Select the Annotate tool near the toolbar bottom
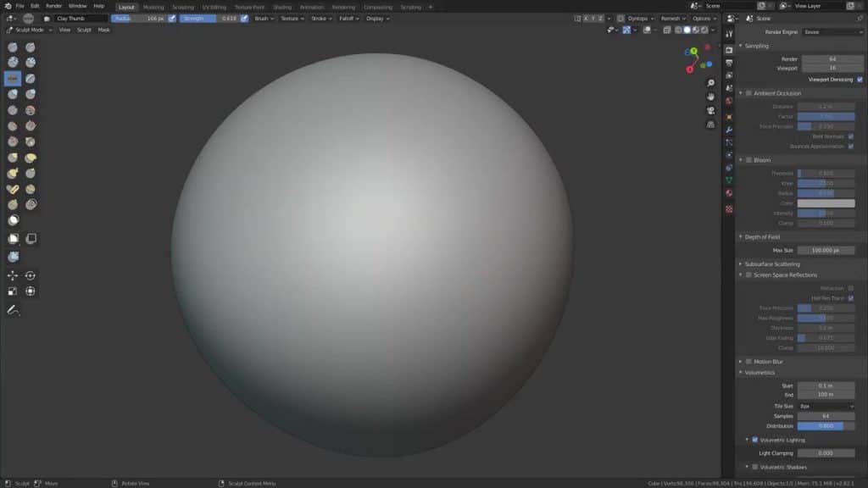This screenshot has width=868, height=488. click(12, 311)
